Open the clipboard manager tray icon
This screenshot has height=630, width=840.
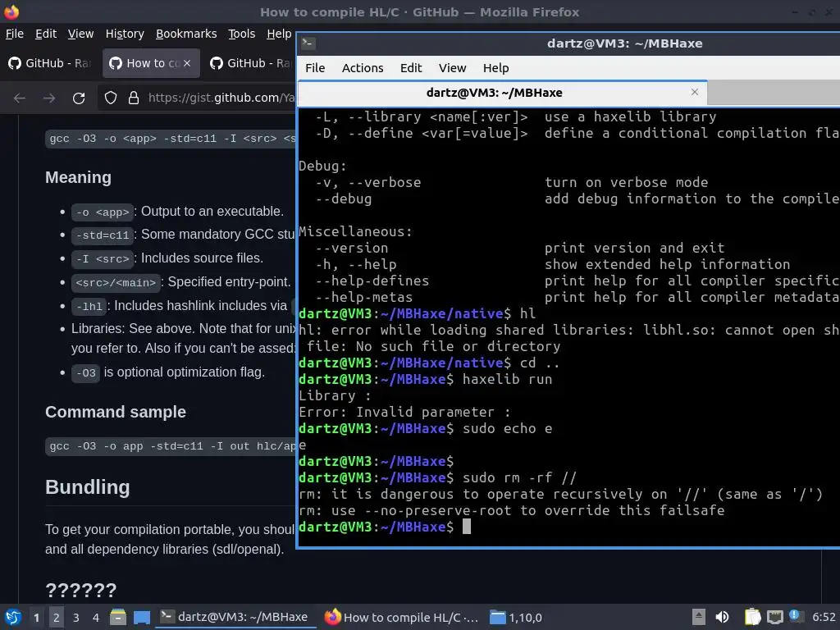click(x=753, y=617)
